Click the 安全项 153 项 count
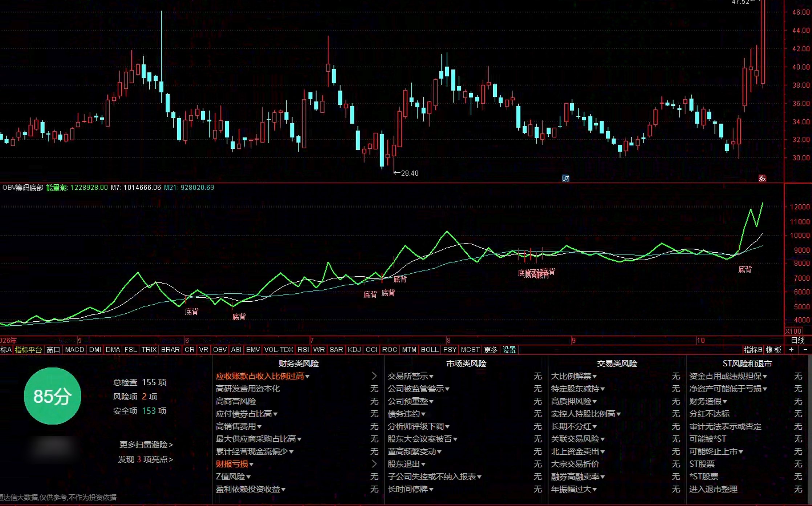 point(140,411)
